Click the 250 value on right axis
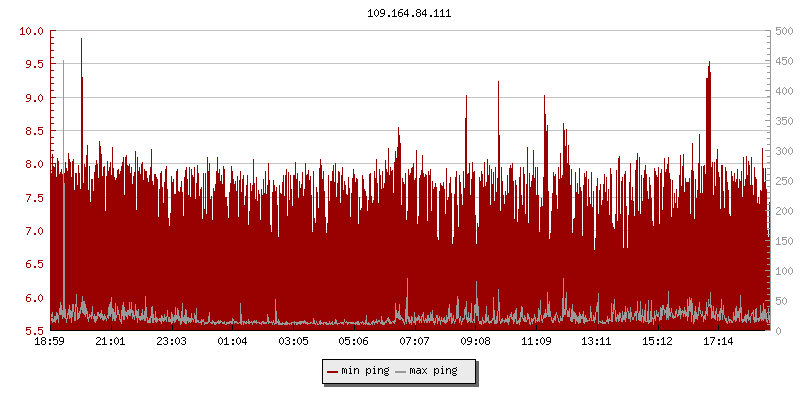The height and width of the screenshot is (400, 800). click(784, 180)
